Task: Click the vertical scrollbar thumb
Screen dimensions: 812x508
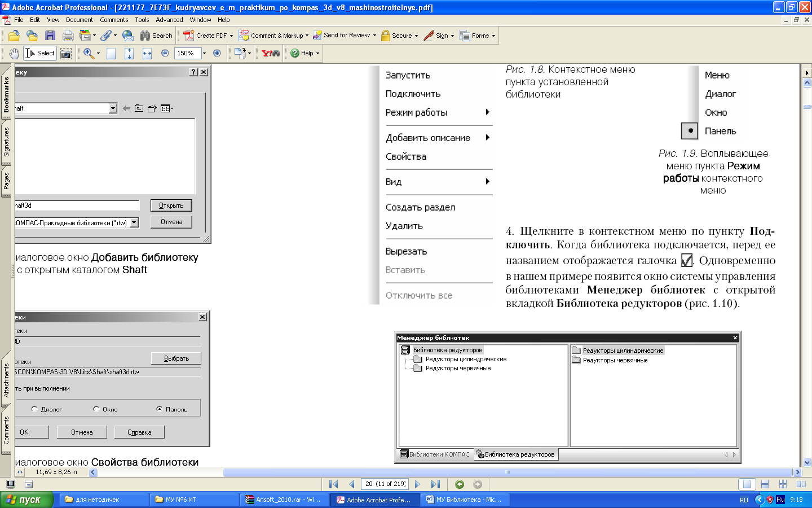Action: pyautogui.click(x=807, y=107)
